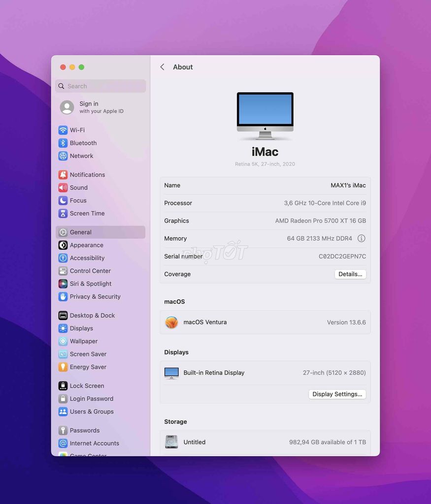Click 982,94 GB available of 1 TB

click(328, 442)
